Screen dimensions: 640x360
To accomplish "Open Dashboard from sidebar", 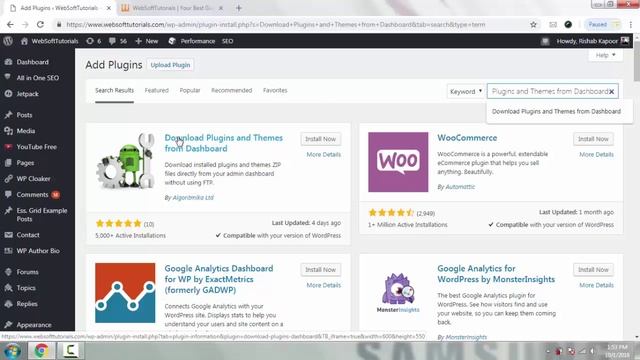I will 32,62.
